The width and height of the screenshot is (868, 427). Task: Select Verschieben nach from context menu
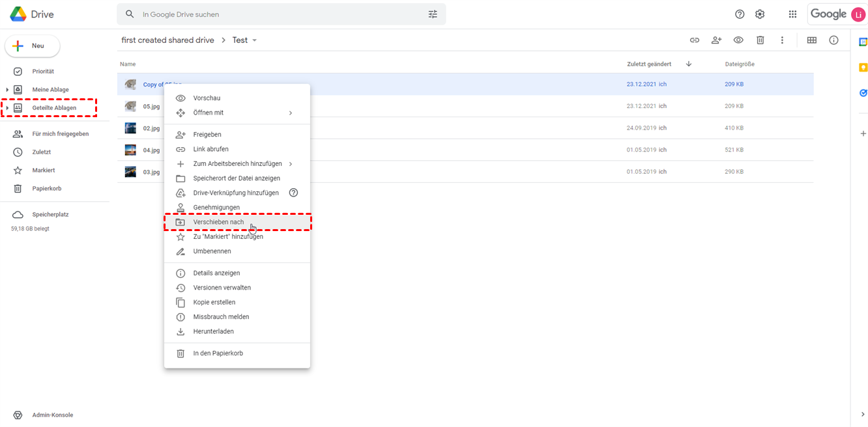pos(218,222)
